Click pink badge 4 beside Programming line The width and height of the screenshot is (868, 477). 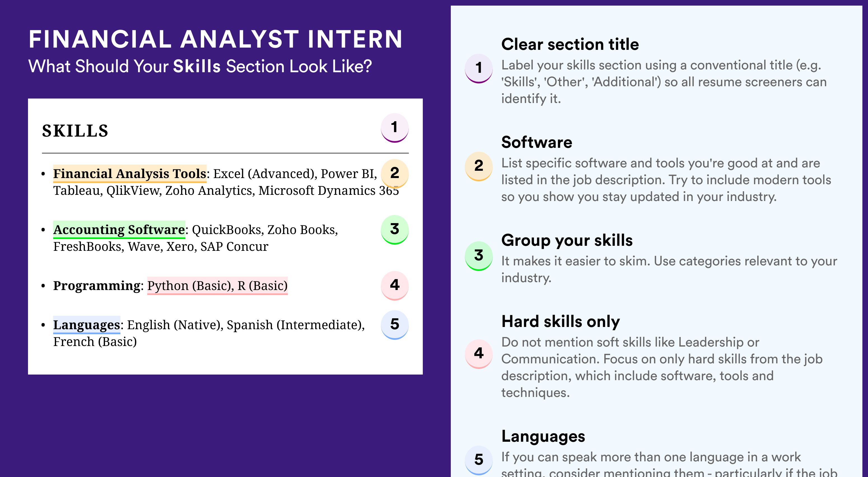pos(395,285)
